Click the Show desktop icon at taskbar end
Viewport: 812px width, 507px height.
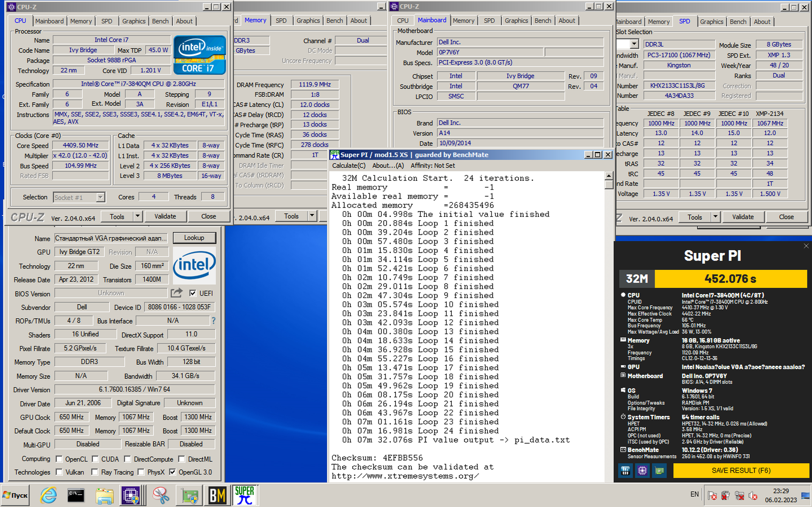[806, 496]
